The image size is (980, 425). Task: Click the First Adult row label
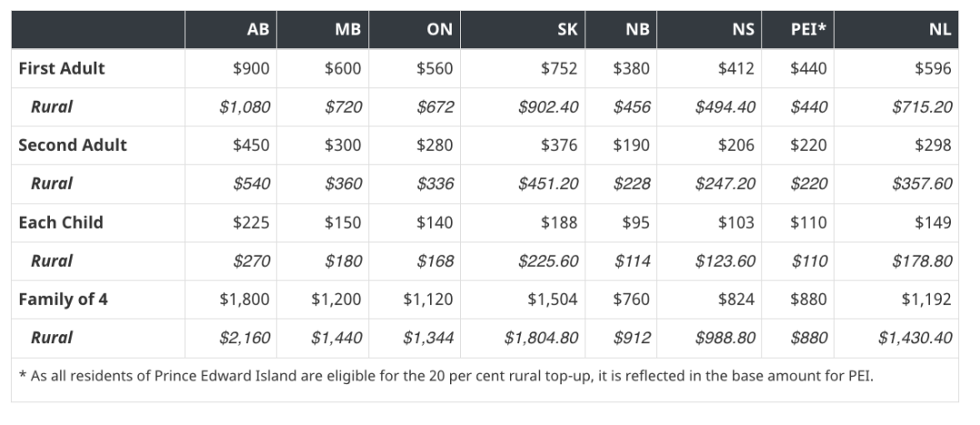pyautogui.click(x=62, y=68)
